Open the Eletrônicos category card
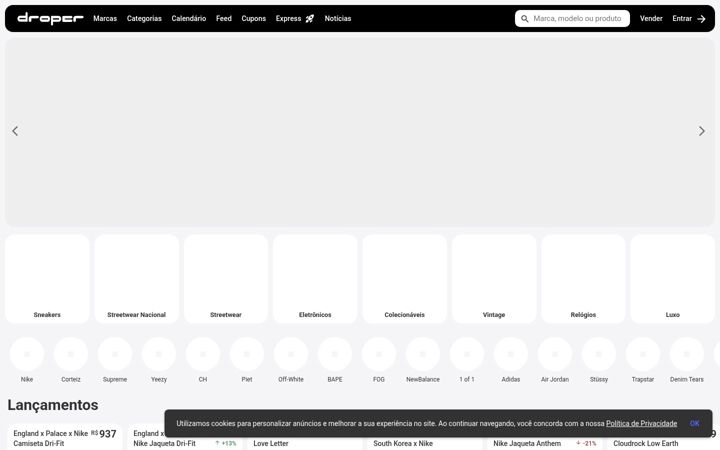This screenshot has height=450, width=720. click(315, 279)
